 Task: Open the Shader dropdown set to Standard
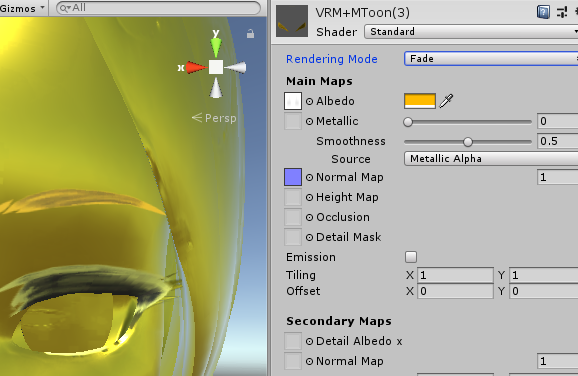pos(471,32)
